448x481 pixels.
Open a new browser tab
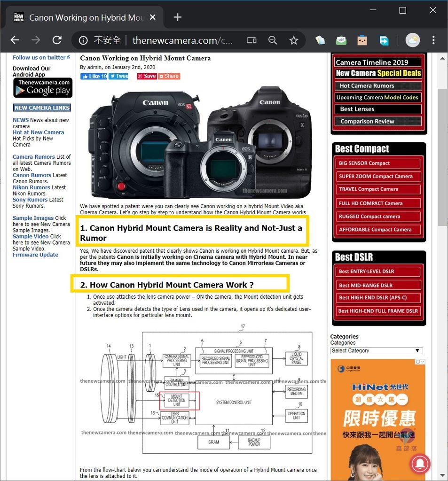pyautogui.click(x=178, y=17)
